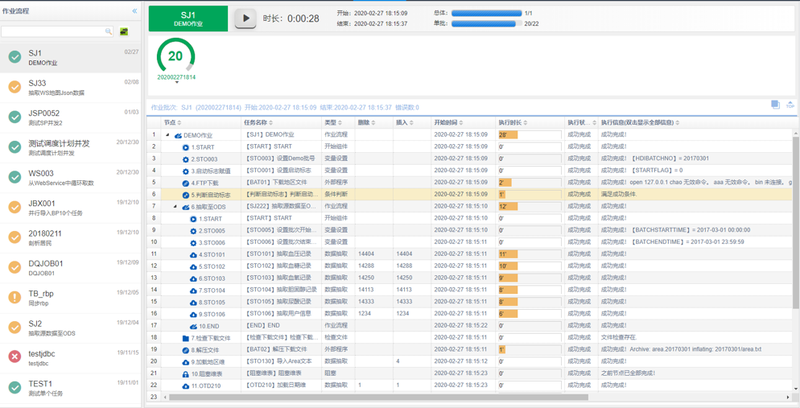Collapse the 作业流程 sidebar panel

tap(135, 11)
